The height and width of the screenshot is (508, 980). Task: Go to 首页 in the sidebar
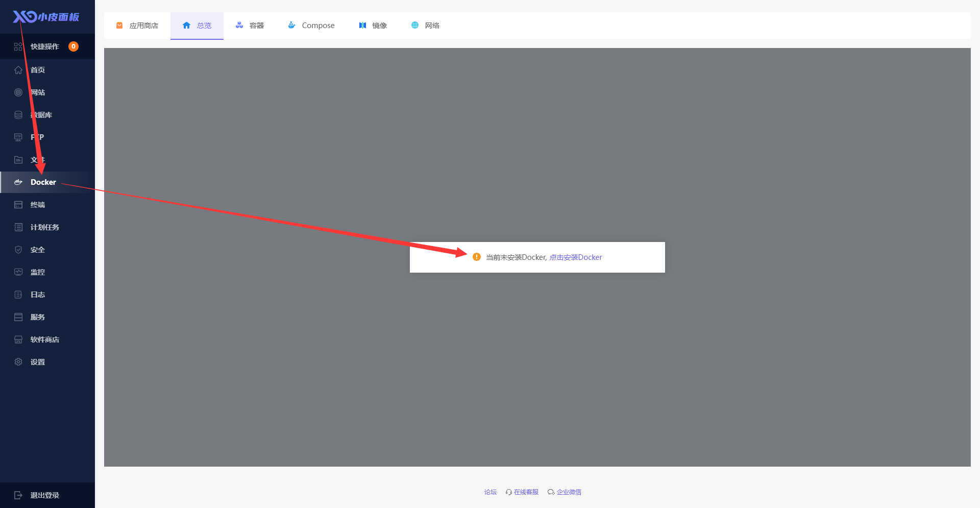[38, 70]
